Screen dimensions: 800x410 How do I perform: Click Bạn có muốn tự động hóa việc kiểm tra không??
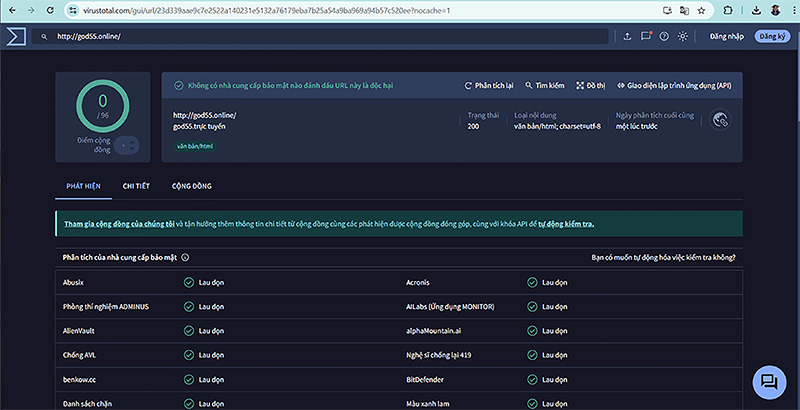[x=663, y=258]
